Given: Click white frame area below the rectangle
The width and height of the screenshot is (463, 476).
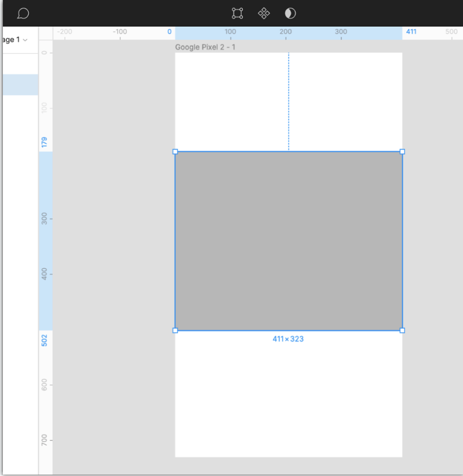Looking at the screenshot, I should [x=289, y=399].
